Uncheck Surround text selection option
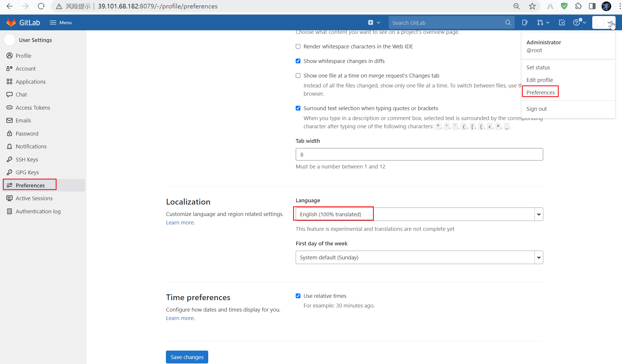 (298, 108)
